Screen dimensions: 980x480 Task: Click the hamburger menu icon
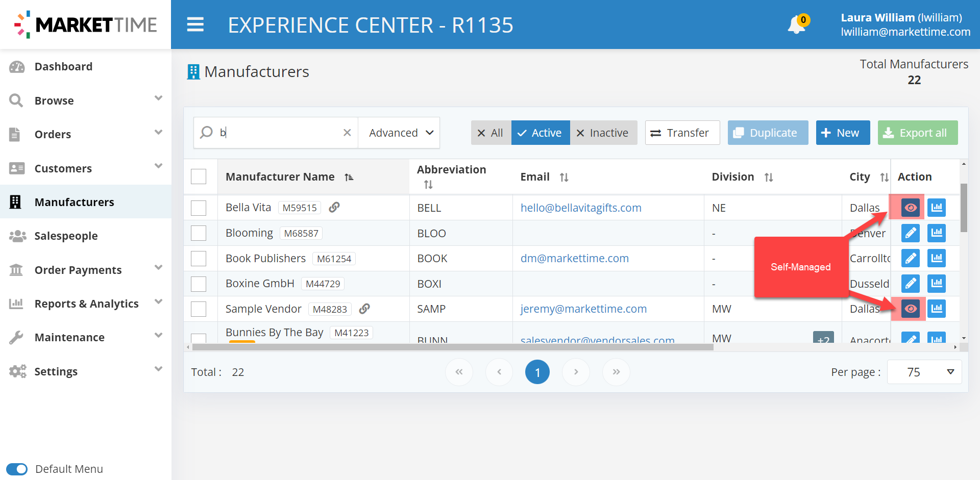195,24
